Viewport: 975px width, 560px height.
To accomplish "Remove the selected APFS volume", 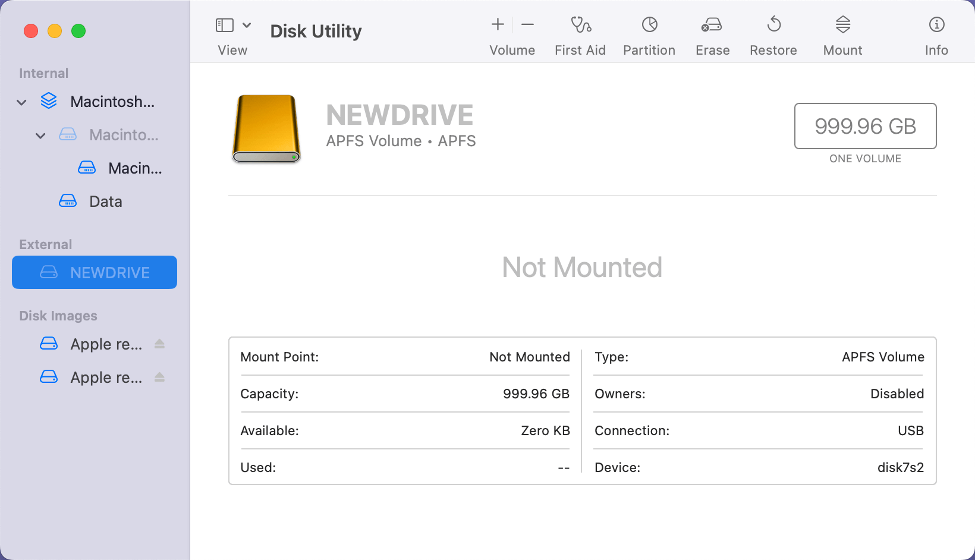I will click(x=527, y=24).
